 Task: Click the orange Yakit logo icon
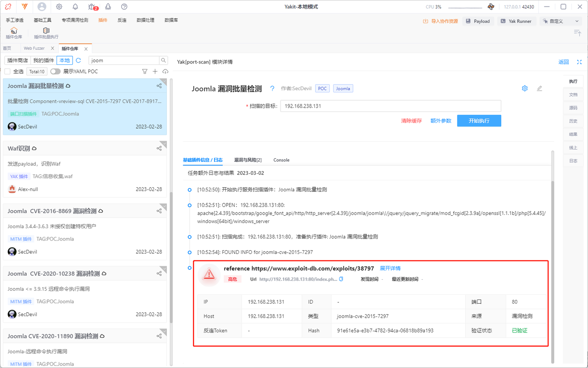point(24,7)
